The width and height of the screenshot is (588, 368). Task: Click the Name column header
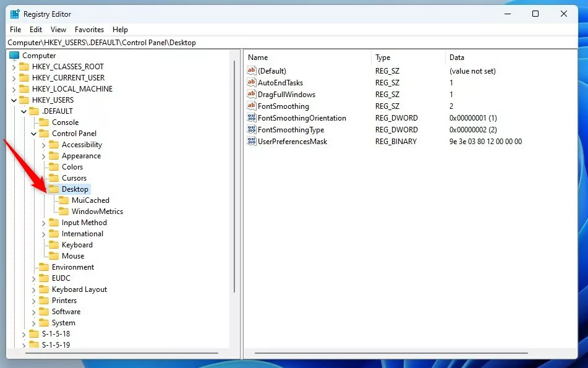coord(307,58)
